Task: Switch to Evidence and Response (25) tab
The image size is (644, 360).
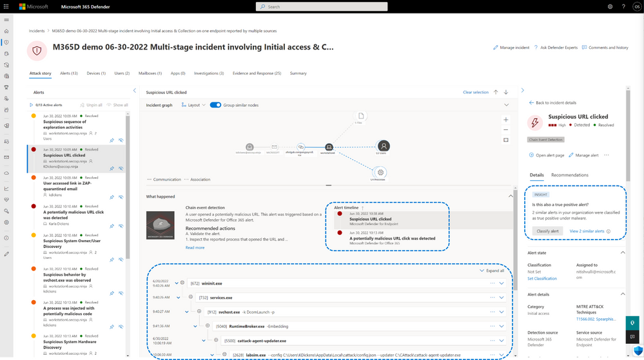Action: point(257,73)
